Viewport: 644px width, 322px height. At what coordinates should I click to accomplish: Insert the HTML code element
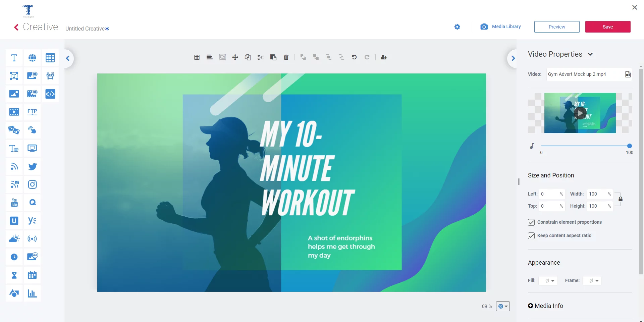click(50, 94)
